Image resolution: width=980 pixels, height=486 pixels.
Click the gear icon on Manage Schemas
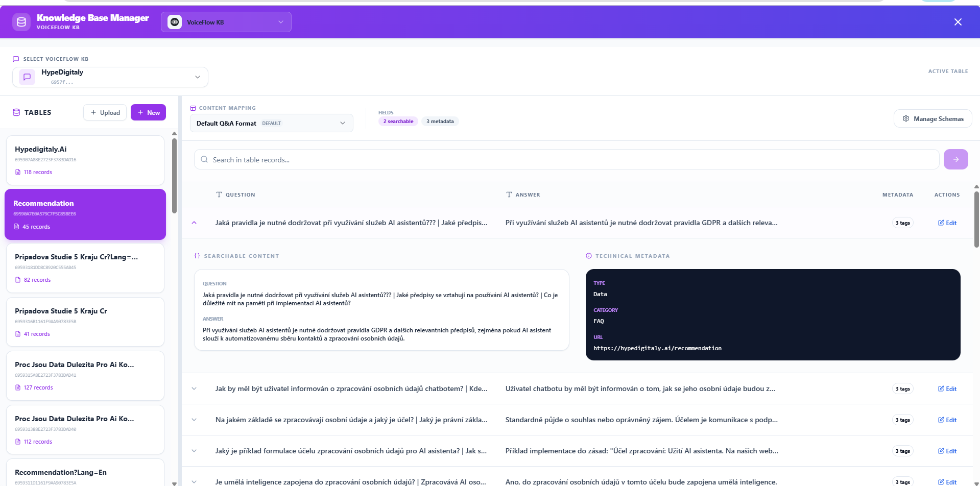[906, 118]
